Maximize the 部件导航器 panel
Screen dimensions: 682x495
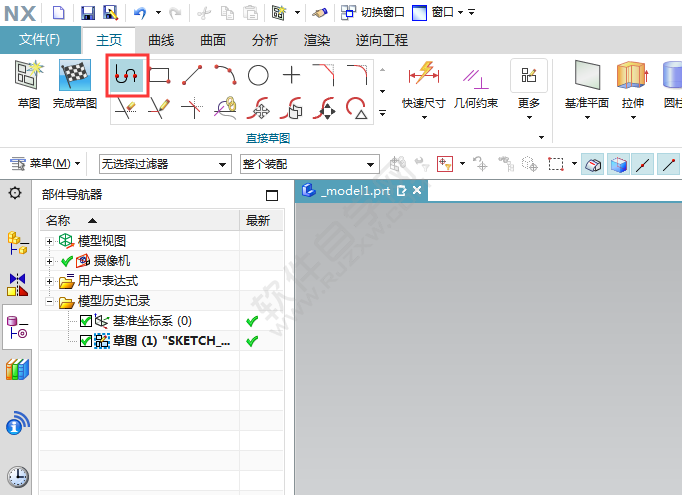pyautogui.click(x=272, y=195)
